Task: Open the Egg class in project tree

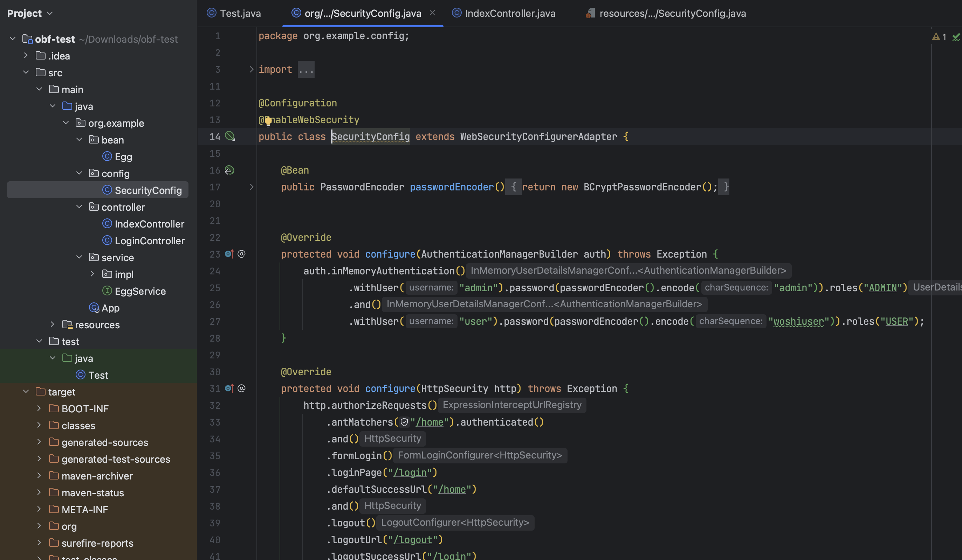Action: (x=123, y=157)
